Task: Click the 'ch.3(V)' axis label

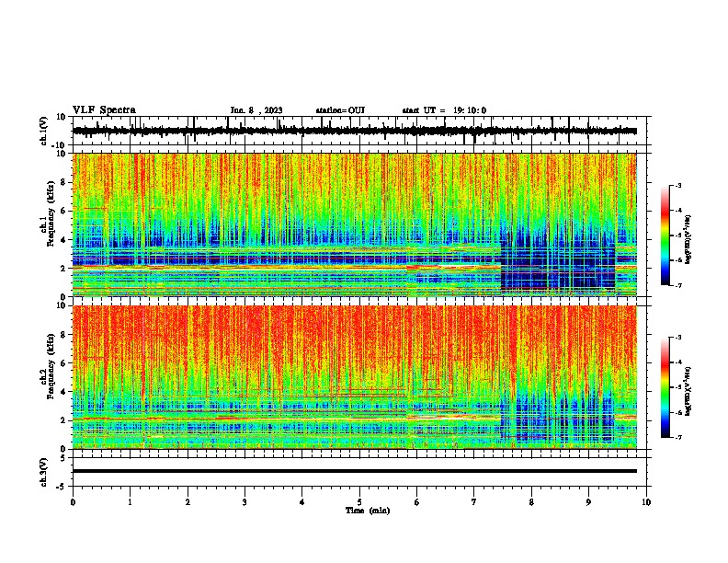Action: click(44, 472)
